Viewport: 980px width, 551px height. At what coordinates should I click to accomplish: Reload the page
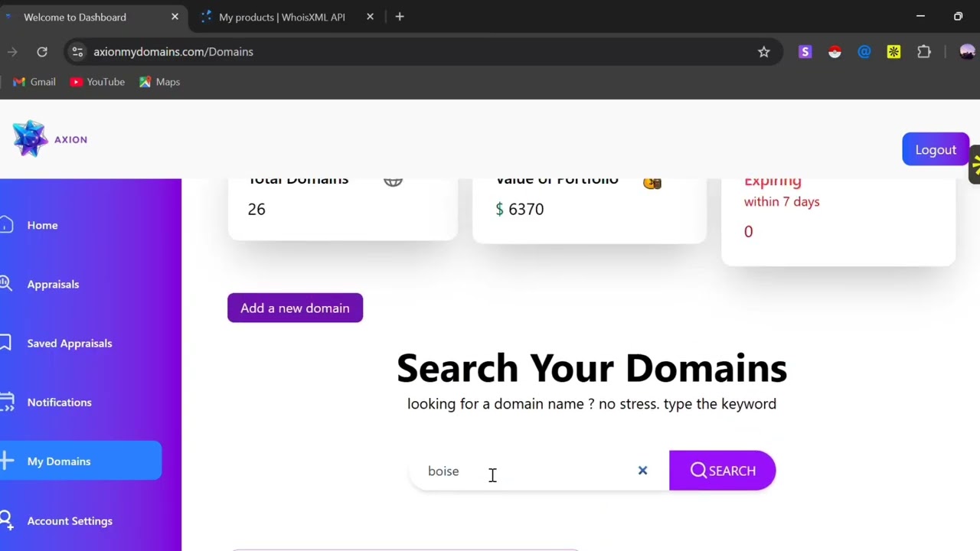point(42,51)
